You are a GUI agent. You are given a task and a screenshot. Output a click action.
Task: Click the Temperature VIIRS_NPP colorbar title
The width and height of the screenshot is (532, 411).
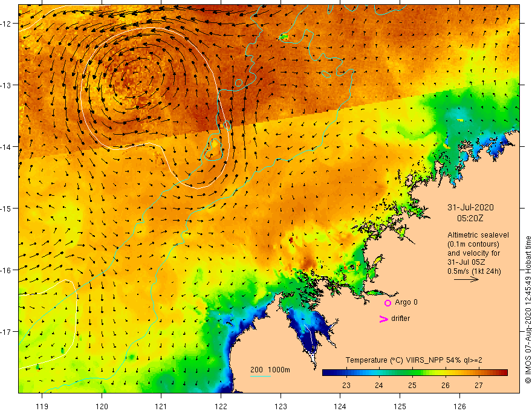point(414,360)
